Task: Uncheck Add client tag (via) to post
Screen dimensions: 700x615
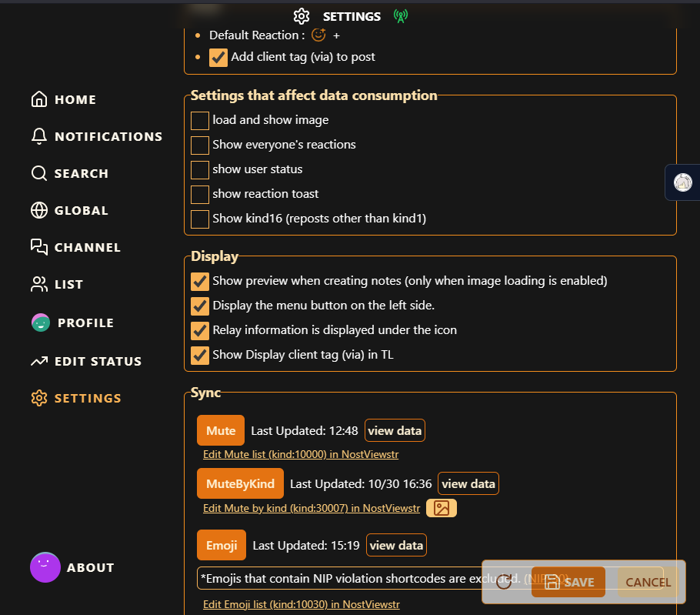Action: [x=218, y=57]
